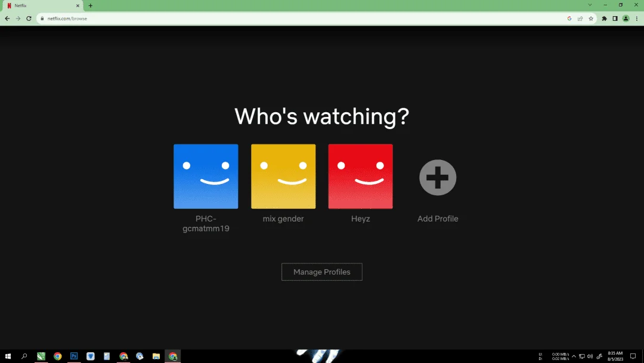This screenshot has width=644, height=363.
Task: Open File Explorer from the taskbar
Action: point(156,356)
